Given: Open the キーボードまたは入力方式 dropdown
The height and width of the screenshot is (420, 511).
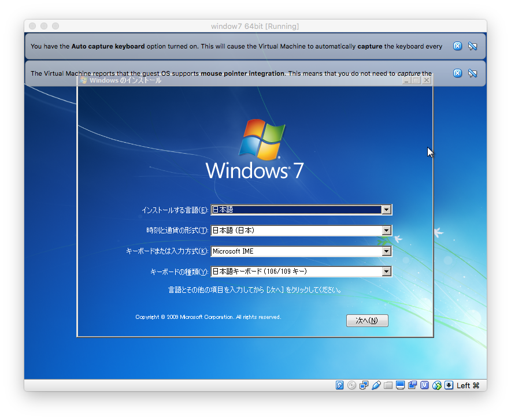Looking at the screenshot, I should 301,251.
